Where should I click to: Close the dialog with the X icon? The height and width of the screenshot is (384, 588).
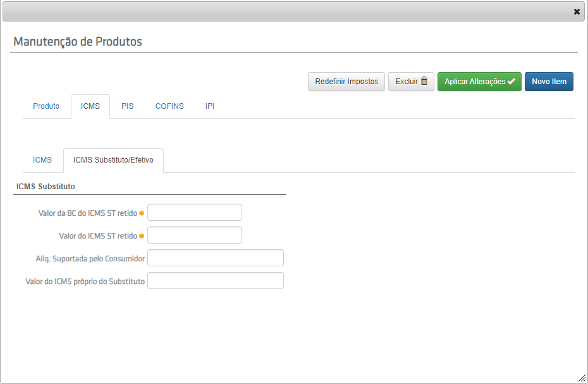[x=577, y=11]
